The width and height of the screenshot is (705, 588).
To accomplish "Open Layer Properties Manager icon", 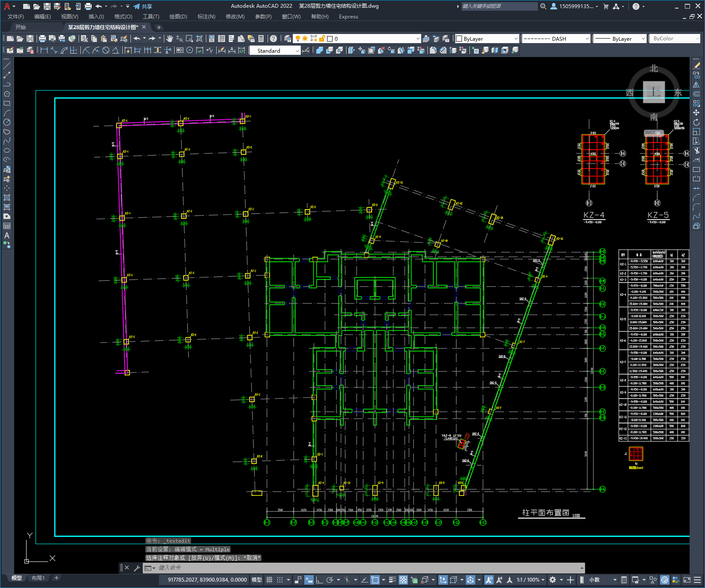I will tap(288, 39).
